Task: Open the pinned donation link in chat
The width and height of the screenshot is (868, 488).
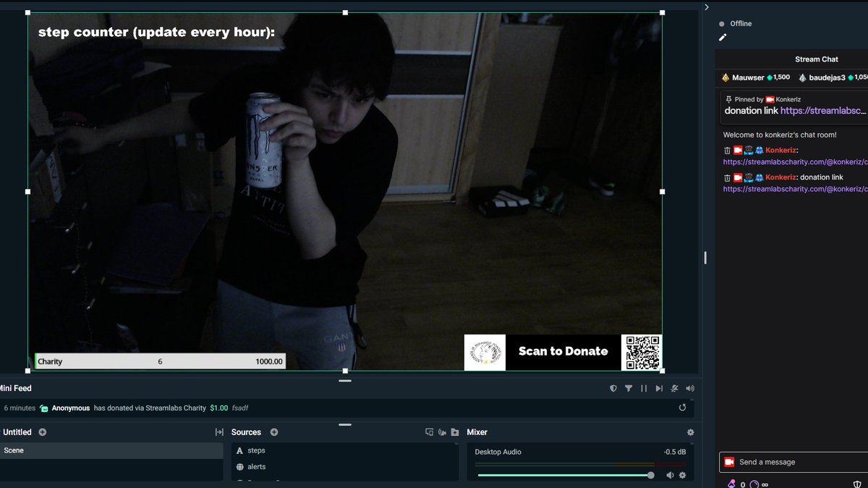Action: pos(823,111)
